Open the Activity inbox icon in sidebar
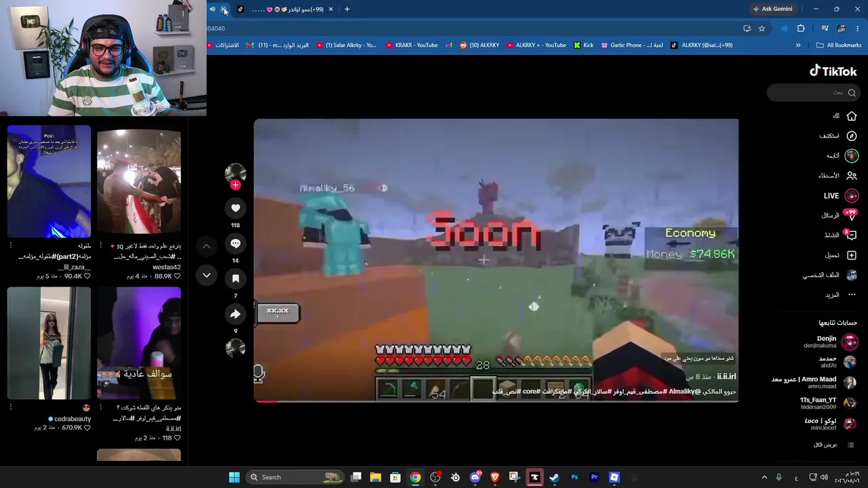This screenshot has height=488, width=868. [852, 235]
